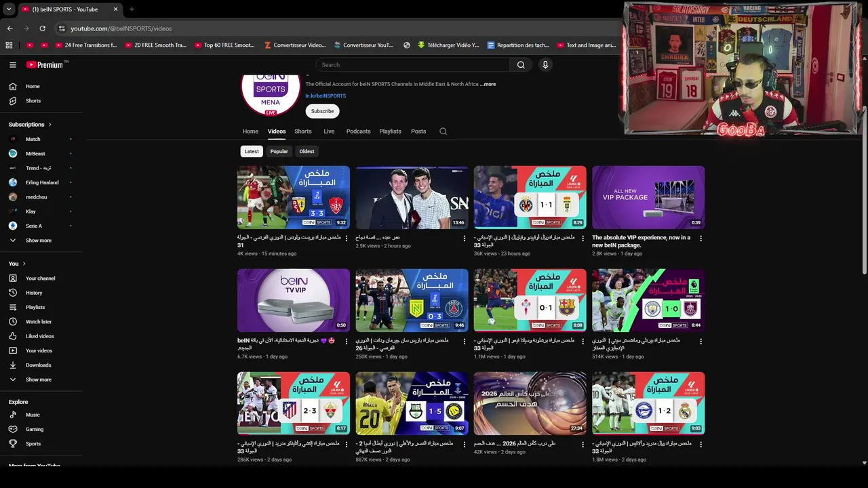This screenshot has height=488, width=868.
Task: Open more options for VIP package video
Action: [x=701, y=239]
